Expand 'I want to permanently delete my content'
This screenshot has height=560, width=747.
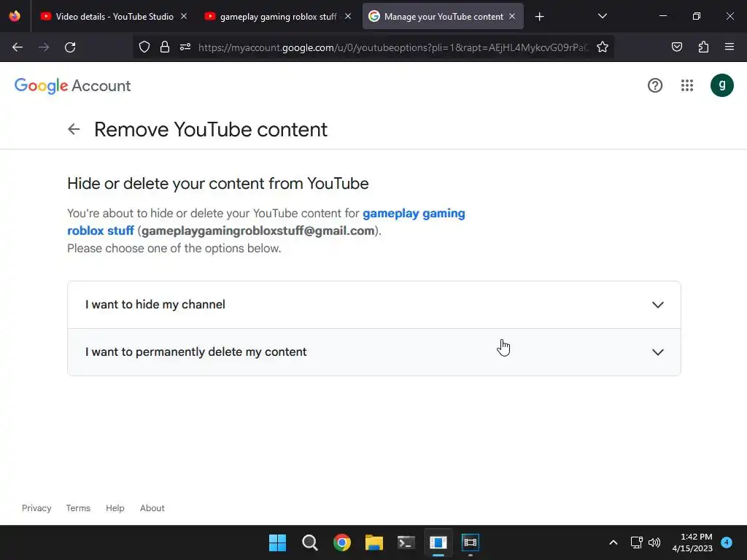coord(374,352)
